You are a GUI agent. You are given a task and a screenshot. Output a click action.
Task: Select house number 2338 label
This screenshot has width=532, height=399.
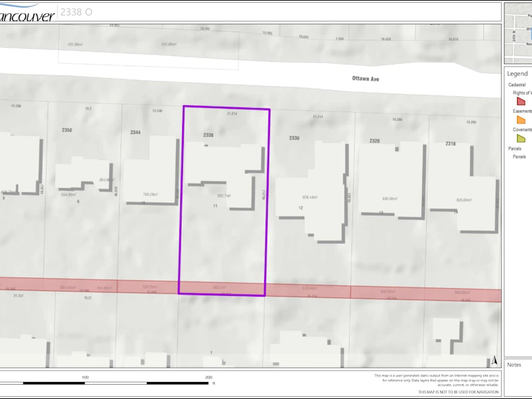click(208, 135)
